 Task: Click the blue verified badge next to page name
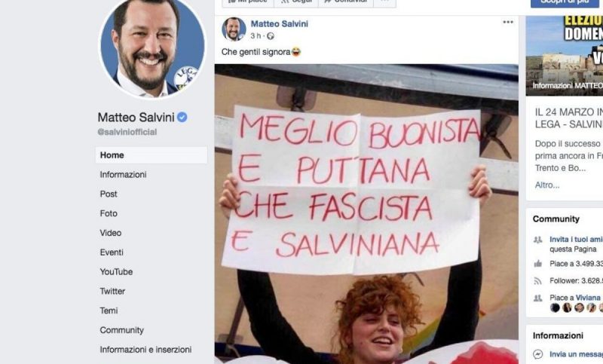(182, 118)
